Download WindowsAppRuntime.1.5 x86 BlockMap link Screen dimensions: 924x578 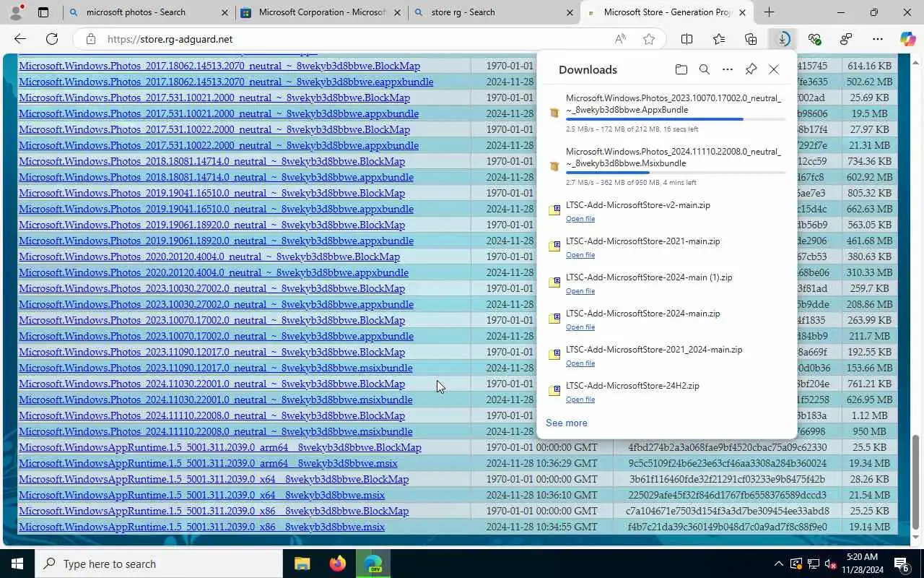(214, 511)
